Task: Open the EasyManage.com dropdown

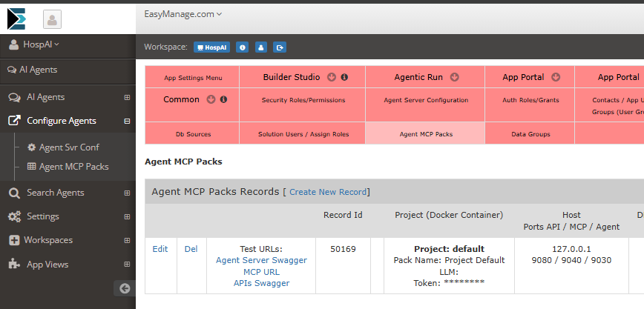Action: (x=183, y=14)
